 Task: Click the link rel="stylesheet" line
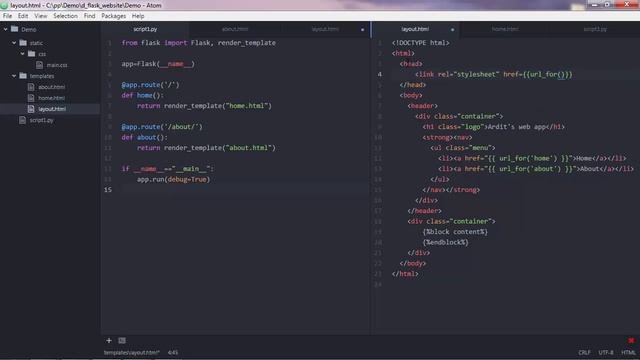pos(493,74)
